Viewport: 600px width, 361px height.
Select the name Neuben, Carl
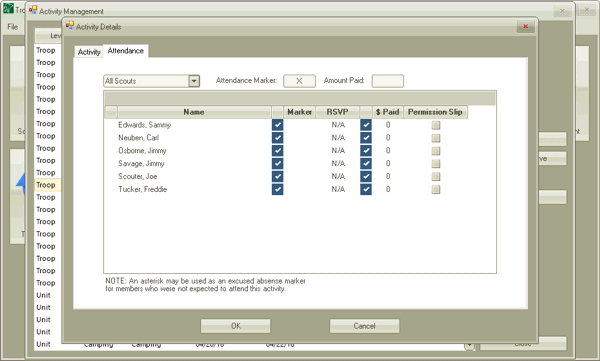click(139, 137)
